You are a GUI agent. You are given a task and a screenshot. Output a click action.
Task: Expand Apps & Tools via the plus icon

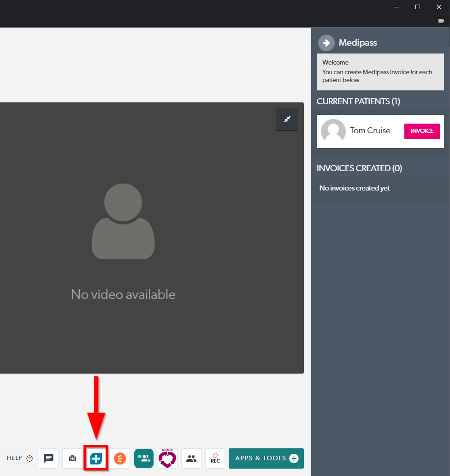click(293, 458)
